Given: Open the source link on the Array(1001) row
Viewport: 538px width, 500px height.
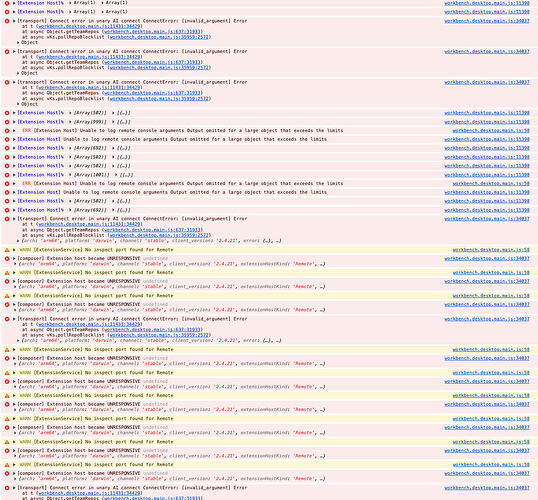Looking at the screenshot, I should 487,175.
